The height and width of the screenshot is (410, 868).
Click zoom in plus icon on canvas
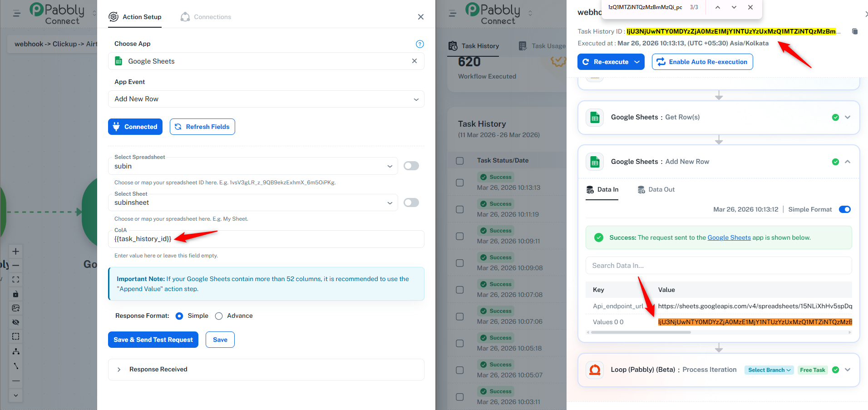(x=16, y=251)
